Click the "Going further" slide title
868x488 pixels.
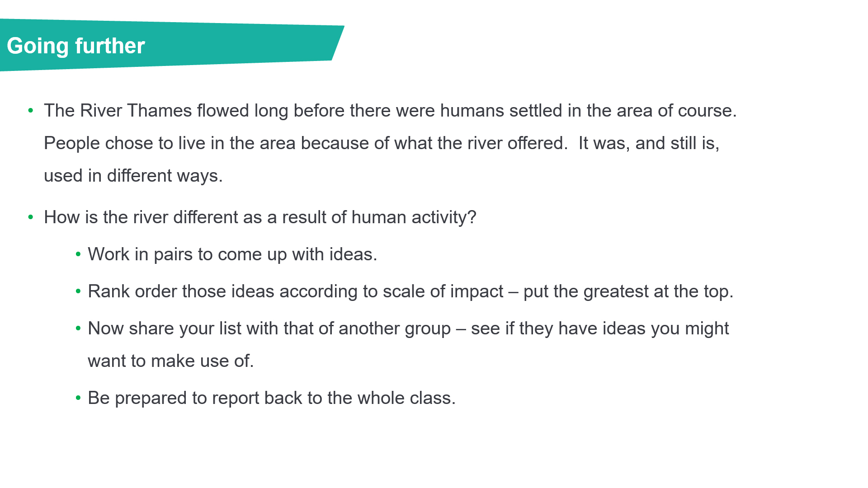(76, 46)
